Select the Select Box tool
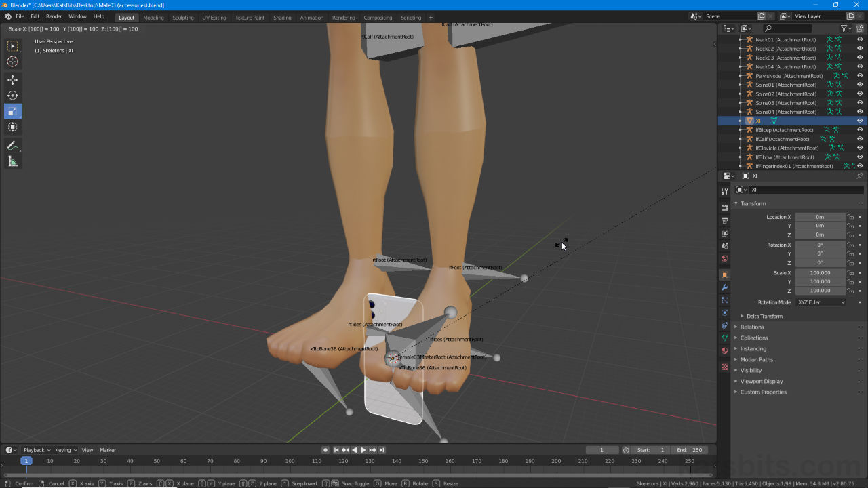Screen dimensions: 868x488 click(13, 46)
